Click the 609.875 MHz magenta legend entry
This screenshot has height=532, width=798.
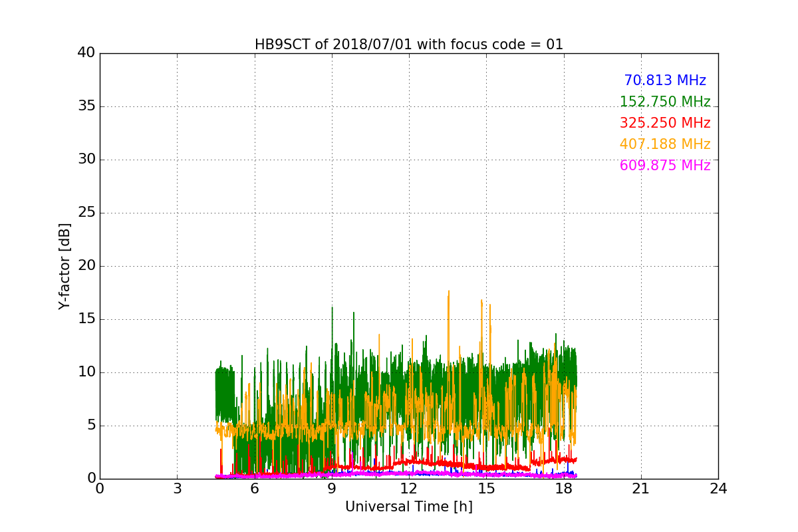click(664, 166)
